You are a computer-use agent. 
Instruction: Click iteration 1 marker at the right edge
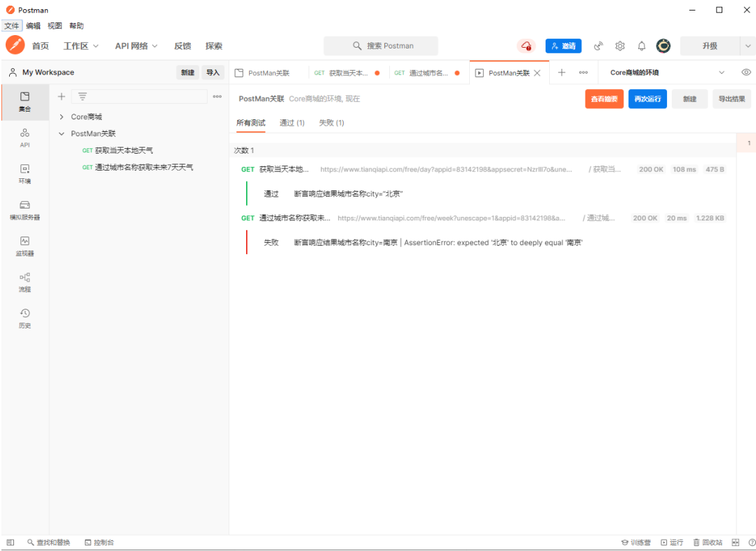[x=746, y=142]
